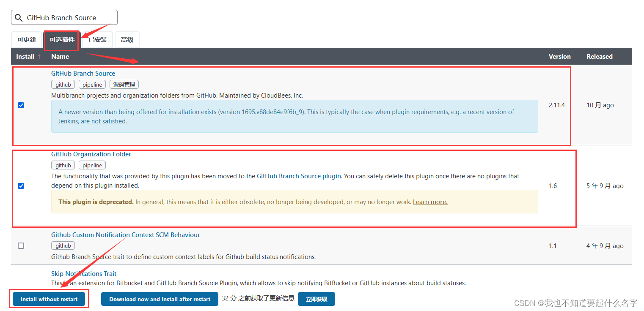
Task: Sort by the Name column header
Action: coord(60,56)
